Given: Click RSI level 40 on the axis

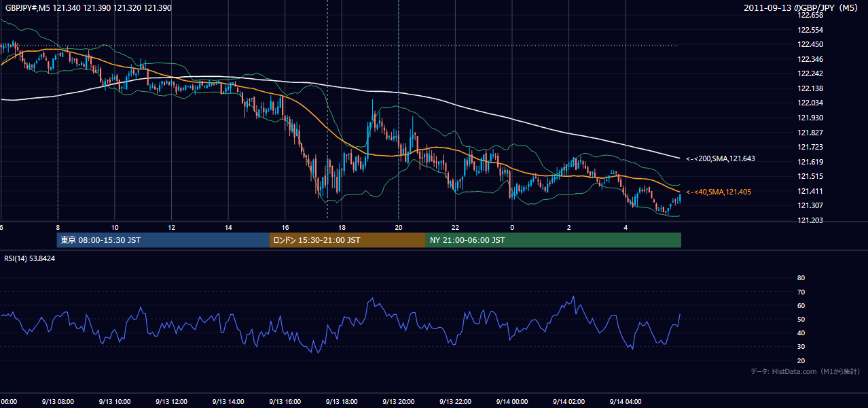Looking at the screenshot, I should pos(801,333).
